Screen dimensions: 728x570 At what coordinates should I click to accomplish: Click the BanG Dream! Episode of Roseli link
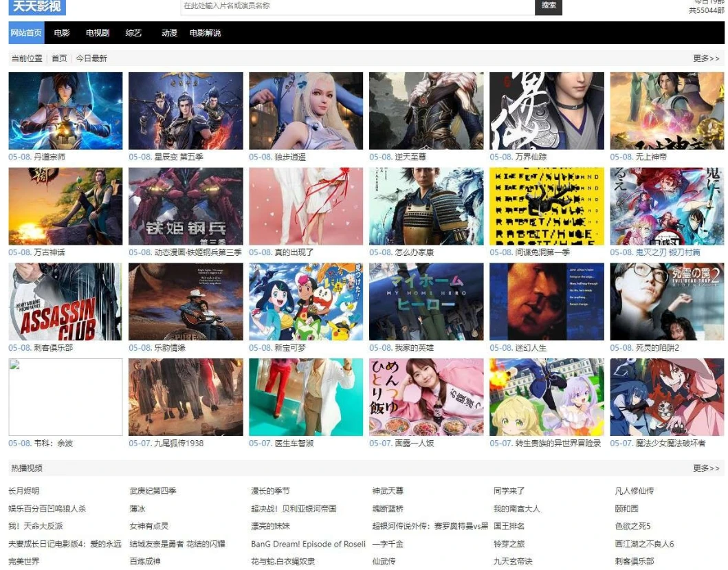point(308,543)
